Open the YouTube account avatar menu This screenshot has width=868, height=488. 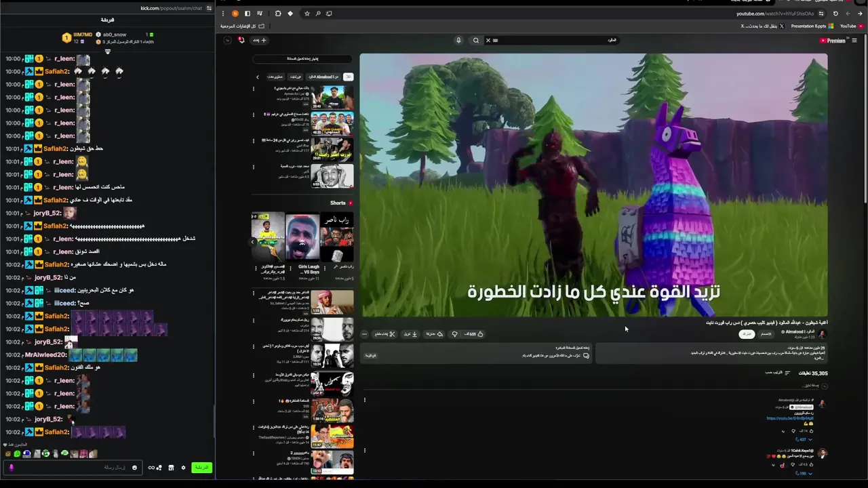pyautogui.click(x=228, y=40)
